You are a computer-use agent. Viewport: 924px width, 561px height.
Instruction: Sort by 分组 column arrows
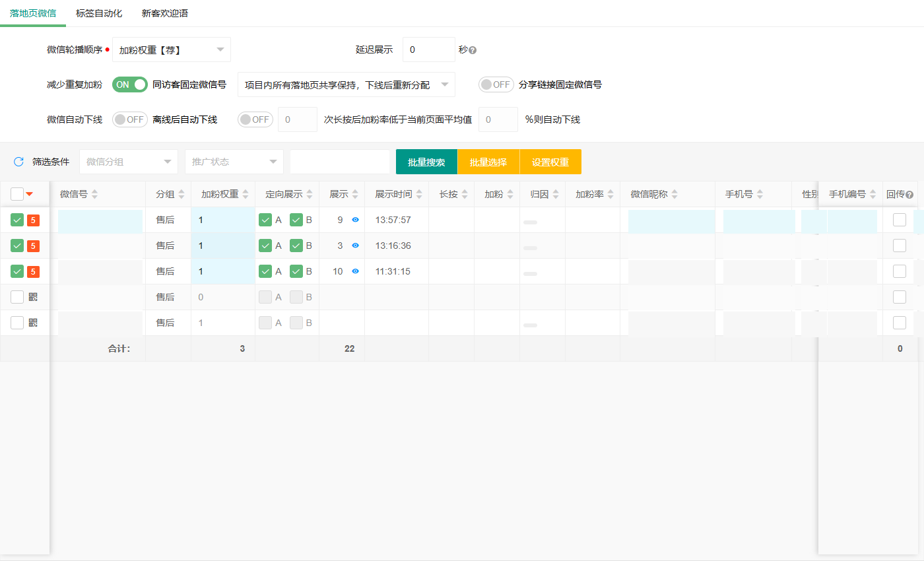[x=181, y=194]
